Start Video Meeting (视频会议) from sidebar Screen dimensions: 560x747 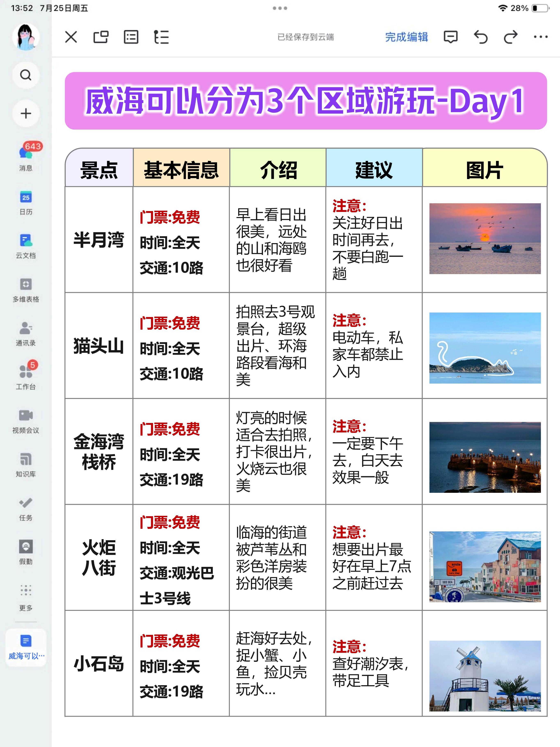tap(26, 416)
